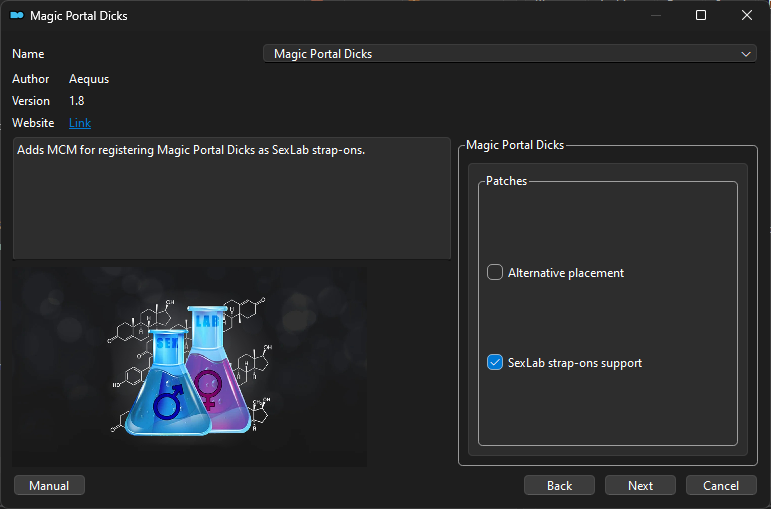This screenshot has height=509, width=771.
Task: Select the author name Aequus
Action: pyautogui.click(x=89, y=79)
